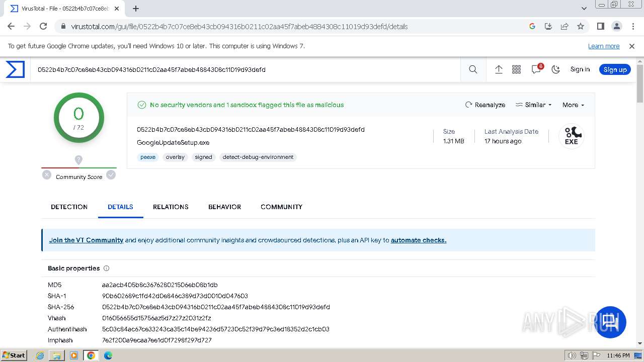Viewport: 644px width, 362px height.
Task: Vote malicious with the X icon
Action: pyautogui.click(x=47, y=175)
